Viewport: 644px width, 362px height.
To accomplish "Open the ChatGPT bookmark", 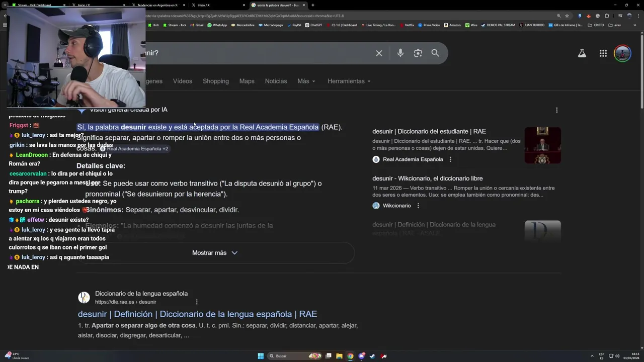I will (314, 25).
